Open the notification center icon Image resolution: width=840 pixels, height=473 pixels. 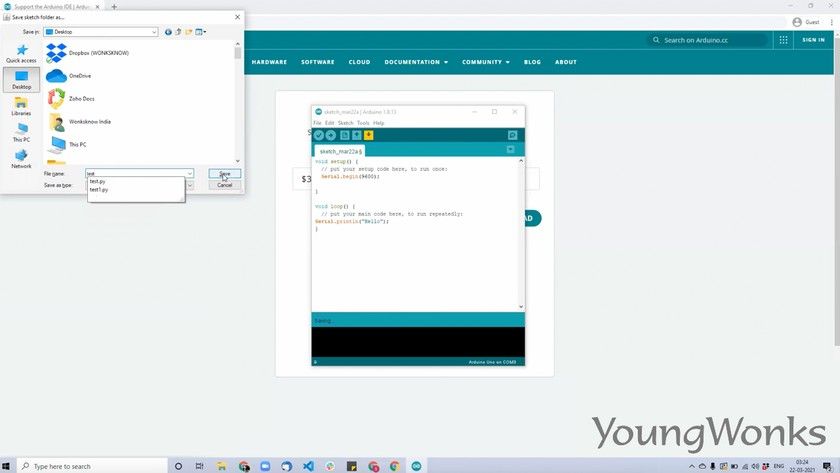tap(828, 467)
